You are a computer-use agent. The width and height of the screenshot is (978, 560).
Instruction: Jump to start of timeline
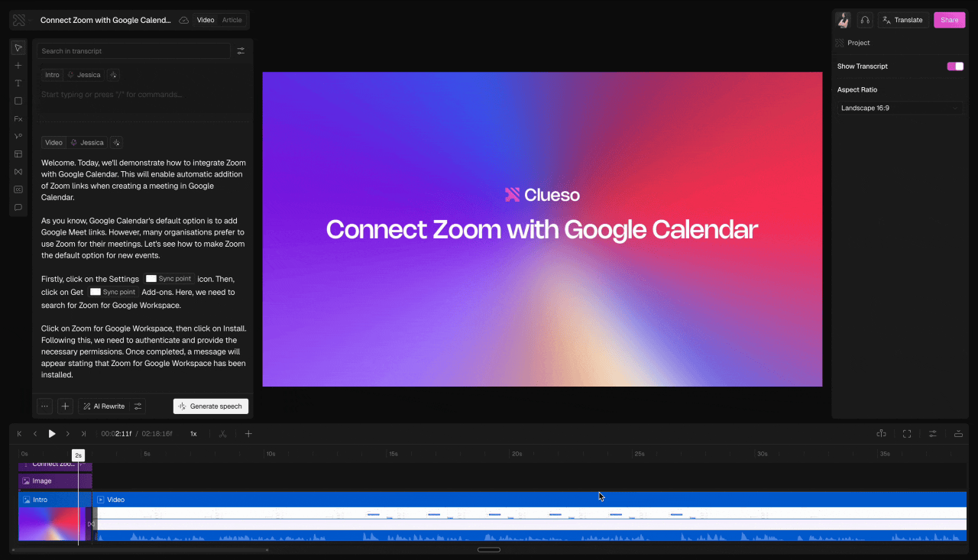(20, 434)
